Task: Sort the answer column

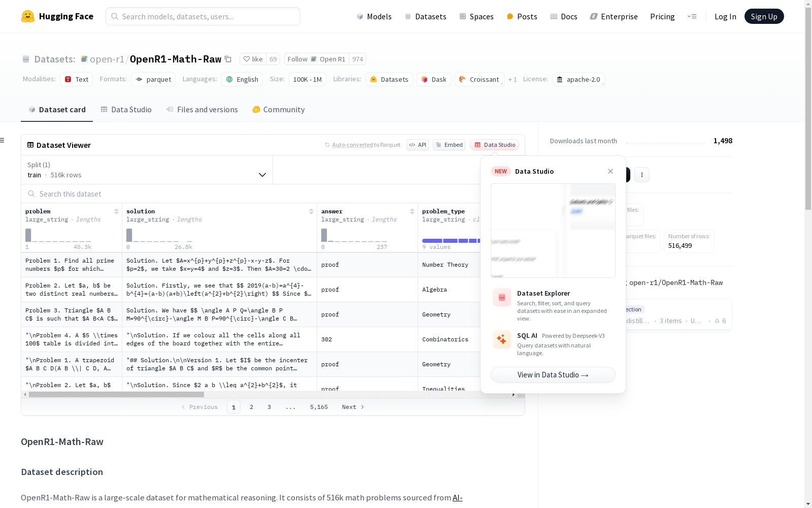Action: point(412,211)
